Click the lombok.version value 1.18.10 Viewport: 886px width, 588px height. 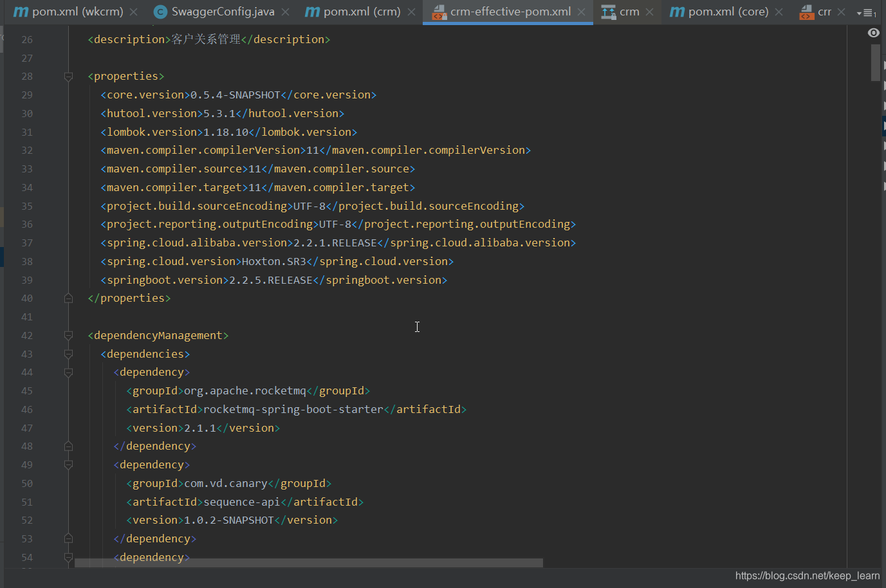(226, 132)
